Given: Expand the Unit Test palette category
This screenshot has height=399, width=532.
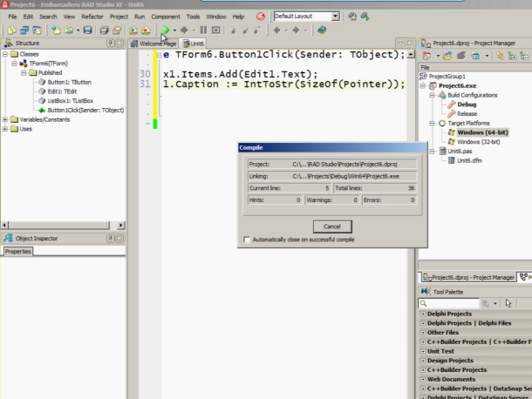Looking at the screenshot, I should (423, 351).
